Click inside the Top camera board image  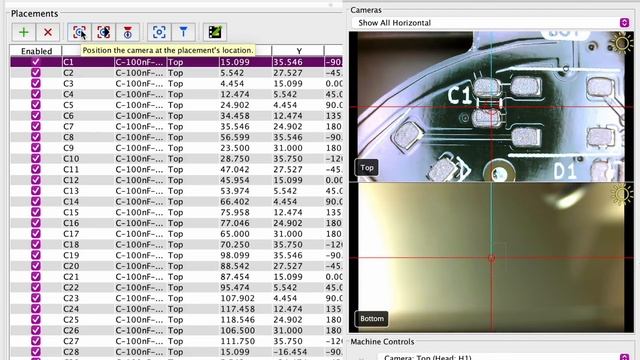tap(491, 107)
